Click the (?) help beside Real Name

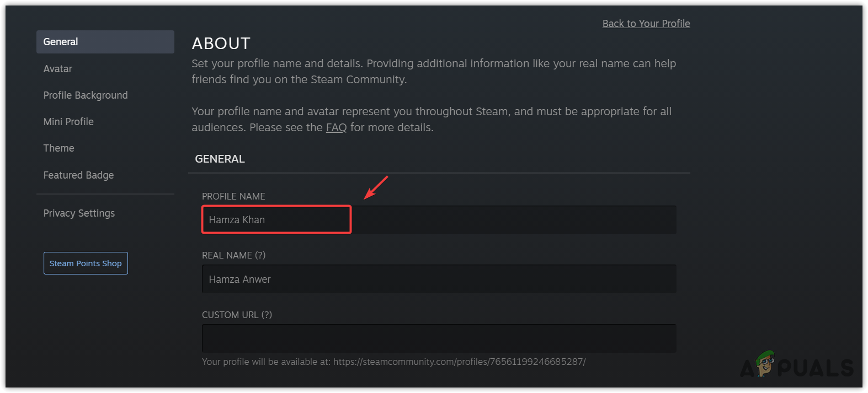(260, 256)
